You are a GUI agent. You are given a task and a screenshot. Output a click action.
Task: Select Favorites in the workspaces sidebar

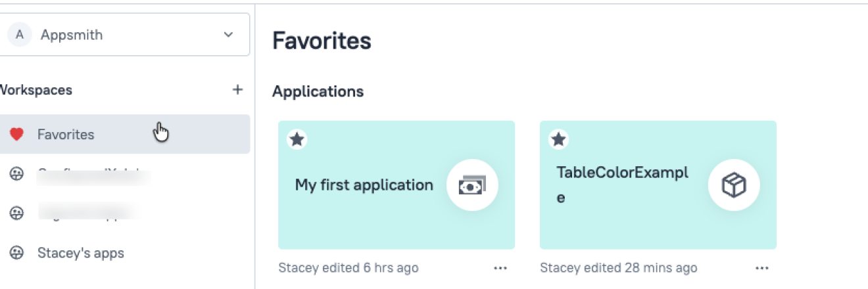click(66, 135)
